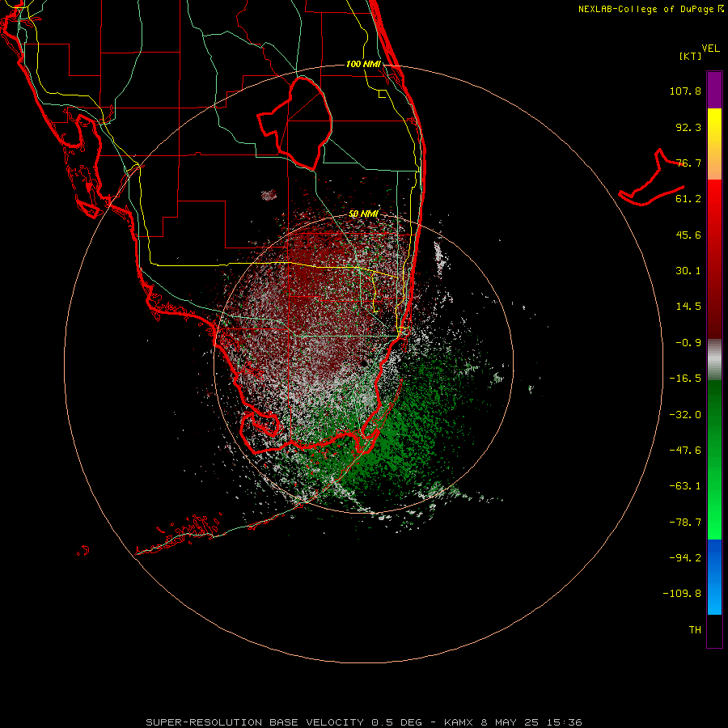Click the 61.2 legend value

point(688,199)
